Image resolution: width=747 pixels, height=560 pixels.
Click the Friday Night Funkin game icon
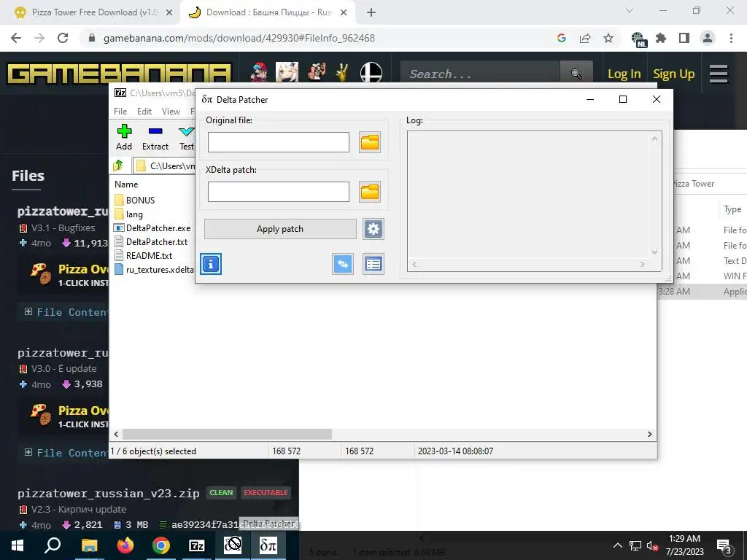(x=259, y=73)
